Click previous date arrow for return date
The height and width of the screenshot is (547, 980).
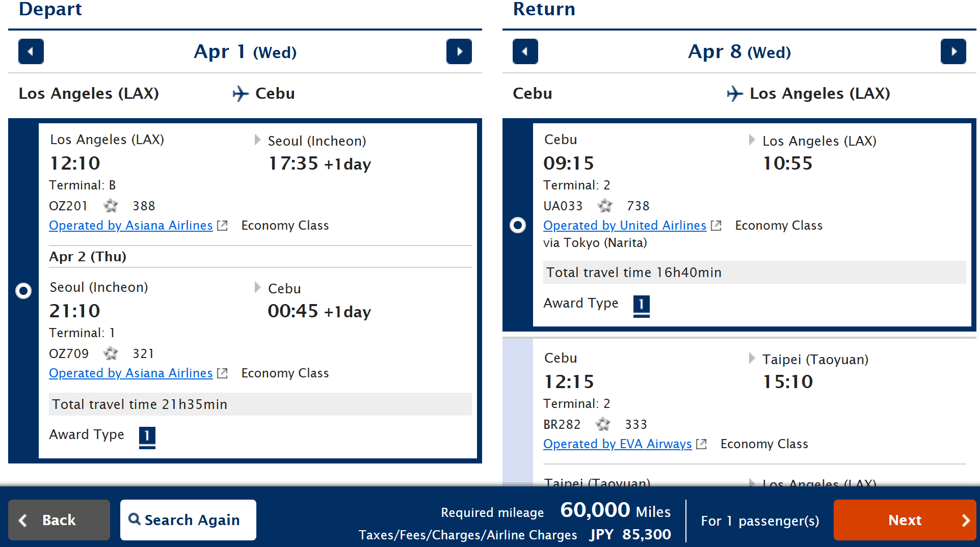click(x=525, y=51)
